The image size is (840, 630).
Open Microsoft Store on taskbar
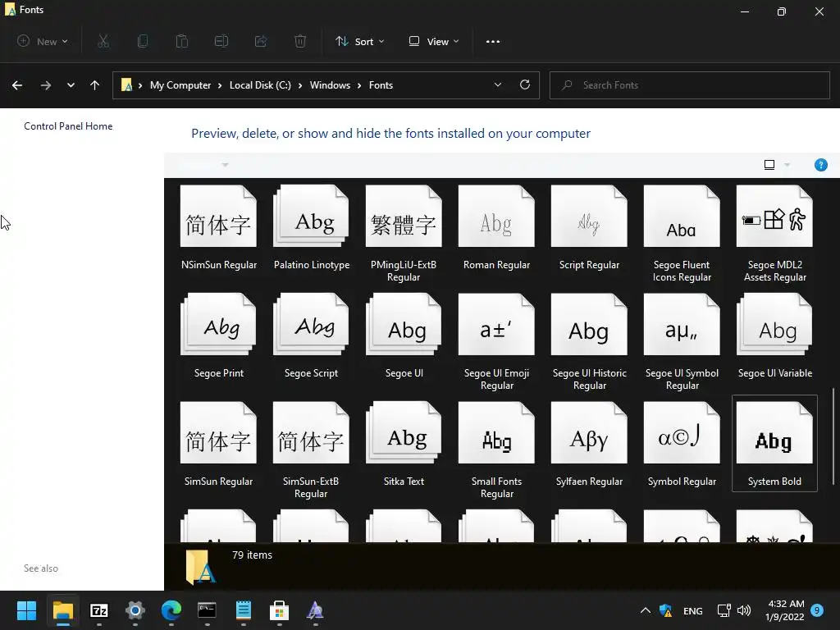279,610
